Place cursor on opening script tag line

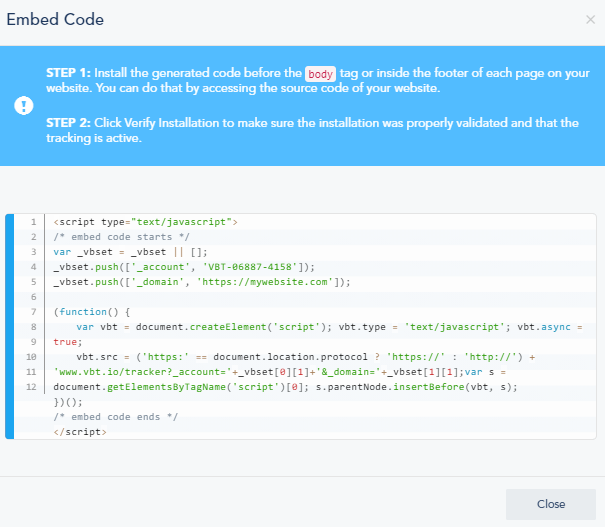pyautogui.click(x=145, y=222)
